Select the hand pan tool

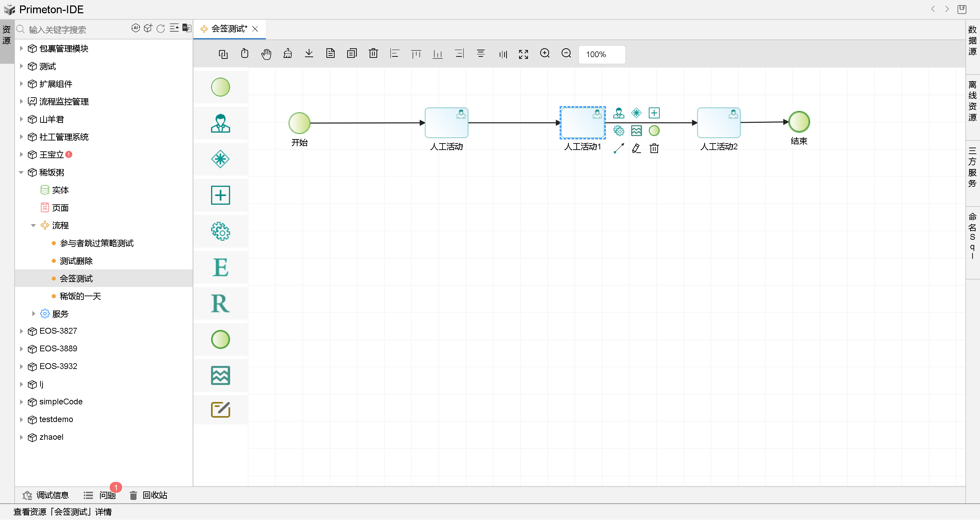(266, 54)
